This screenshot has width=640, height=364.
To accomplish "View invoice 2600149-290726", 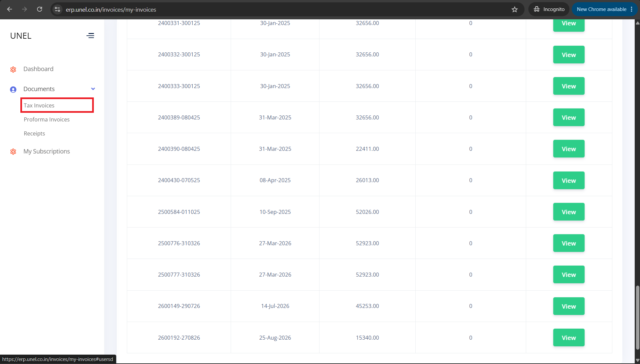I will [569, 306].
